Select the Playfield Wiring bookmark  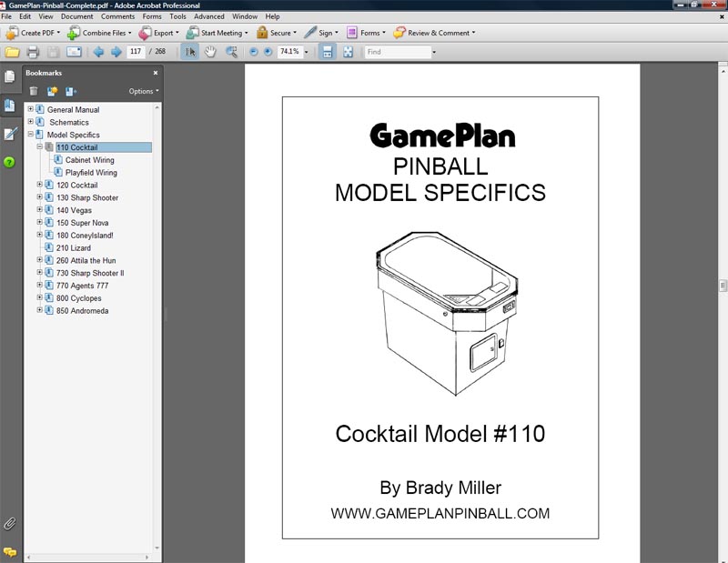tap(91, 173)
